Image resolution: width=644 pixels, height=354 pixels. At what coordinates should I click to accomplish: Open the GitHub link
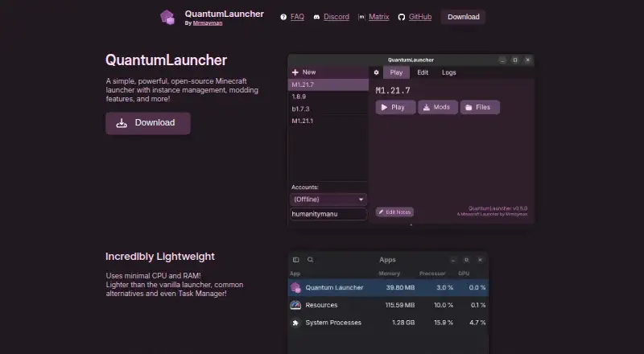(419, 17)
